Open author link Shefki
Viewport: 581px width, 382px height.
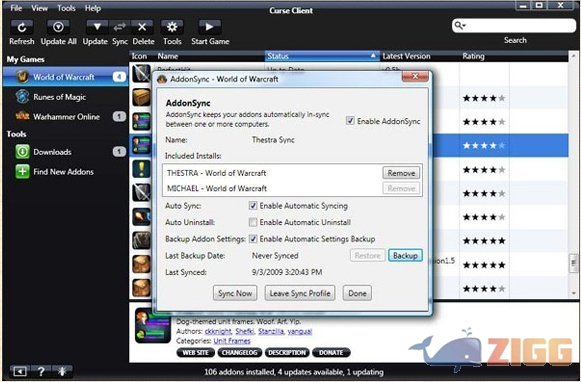[245, 331]
